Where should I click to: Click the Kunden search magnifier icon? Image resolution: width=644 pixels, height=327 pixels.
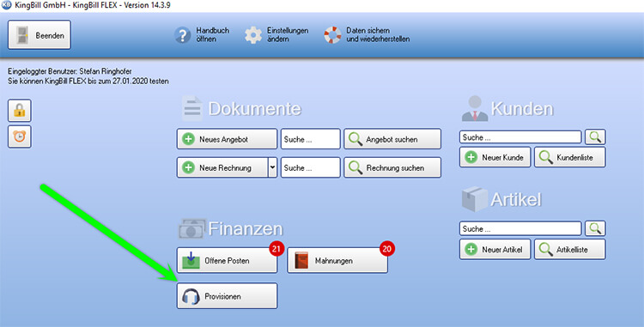(x=595, y=137)
